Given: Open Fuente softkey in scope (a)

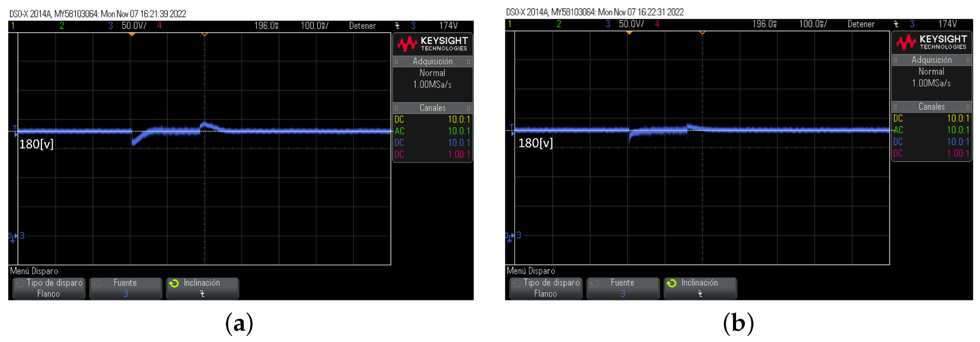Looking at the screenshot, I should (125, 288).
